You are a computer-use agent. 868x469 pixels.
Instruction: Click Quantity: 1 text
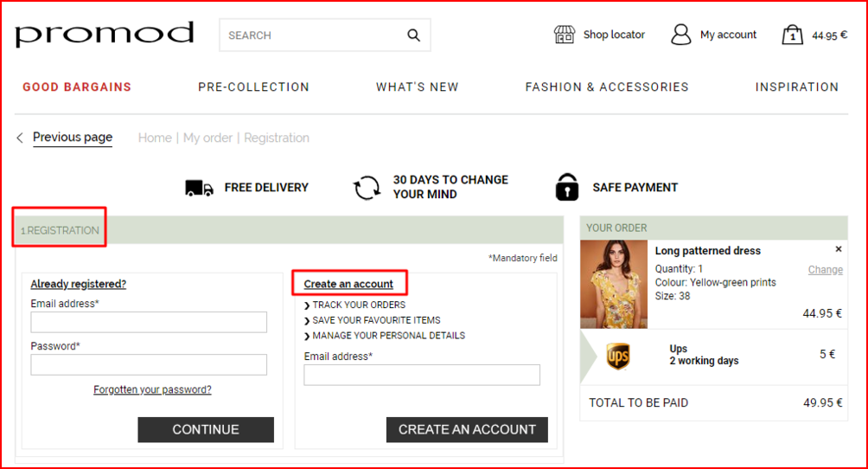point(679,269)
